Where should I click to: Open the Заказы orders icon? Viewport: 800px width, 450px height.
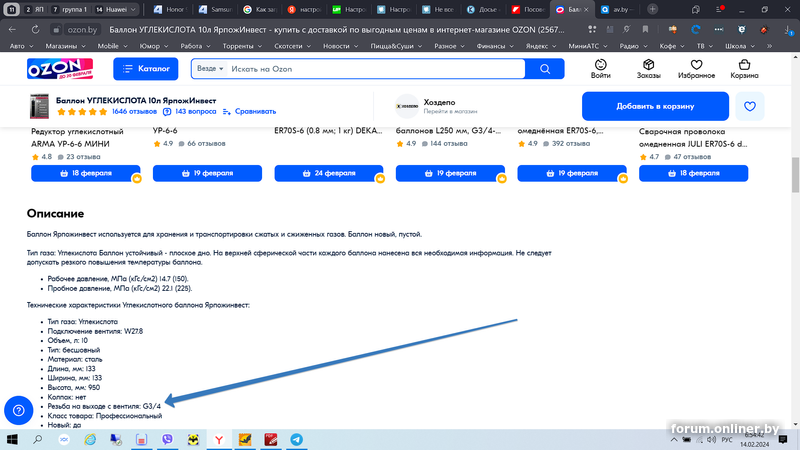(x=648, y=69)
